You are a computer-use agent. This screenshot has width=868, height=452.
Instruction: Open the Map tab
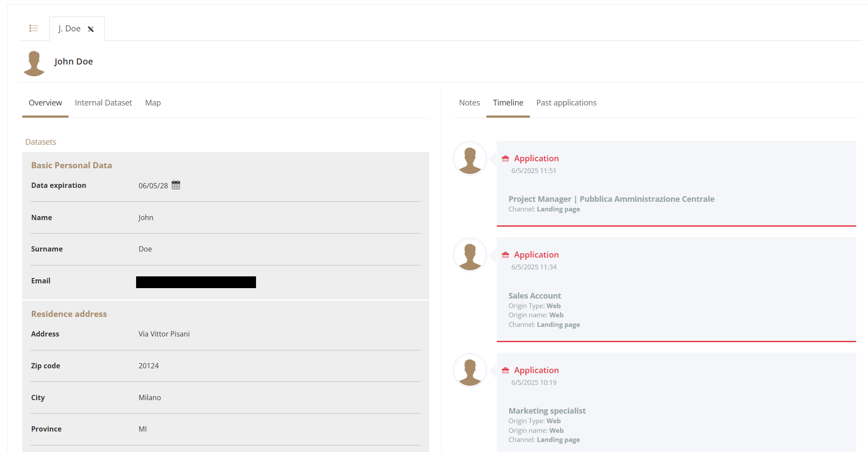[153, 103]
